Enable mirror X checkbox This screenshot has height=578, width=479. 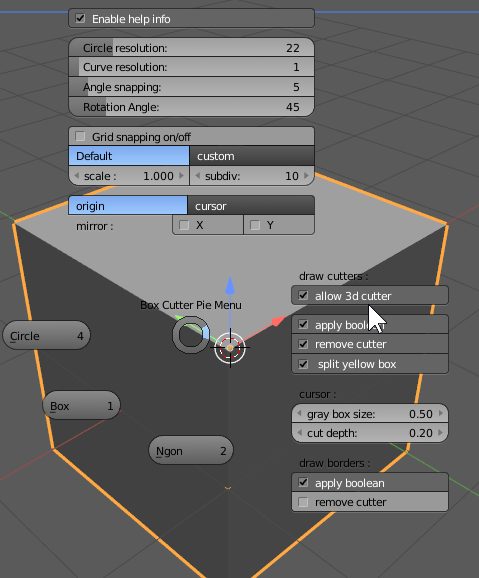[184, 225]
